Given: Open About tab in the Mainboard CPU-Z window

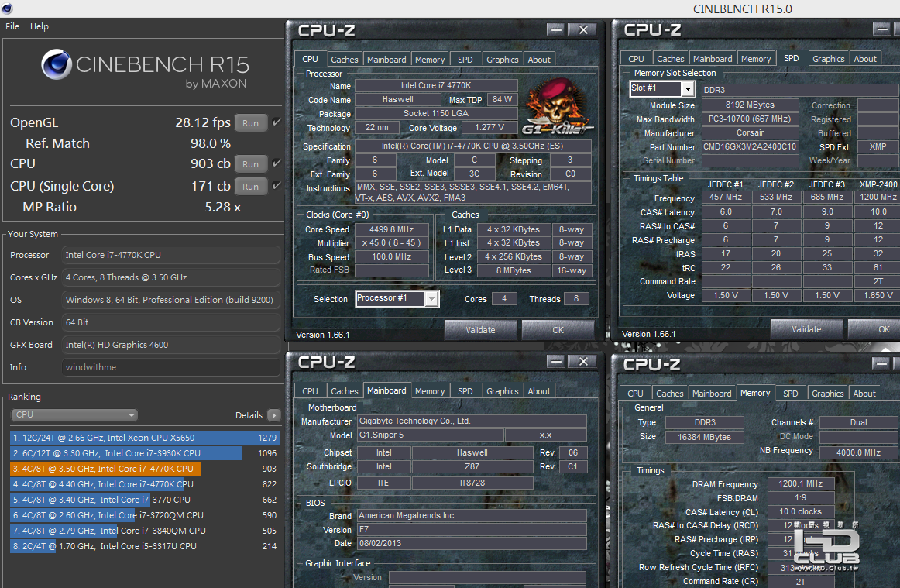Looking at the screenshot, I should point(539,391).
